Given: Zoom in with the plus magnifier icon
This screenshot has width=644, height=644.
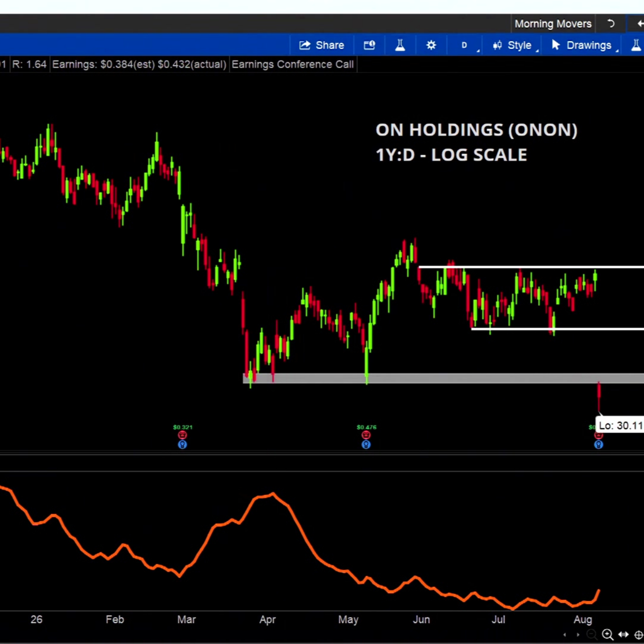Looking at the screenshot, I should (x=608, y=634).
